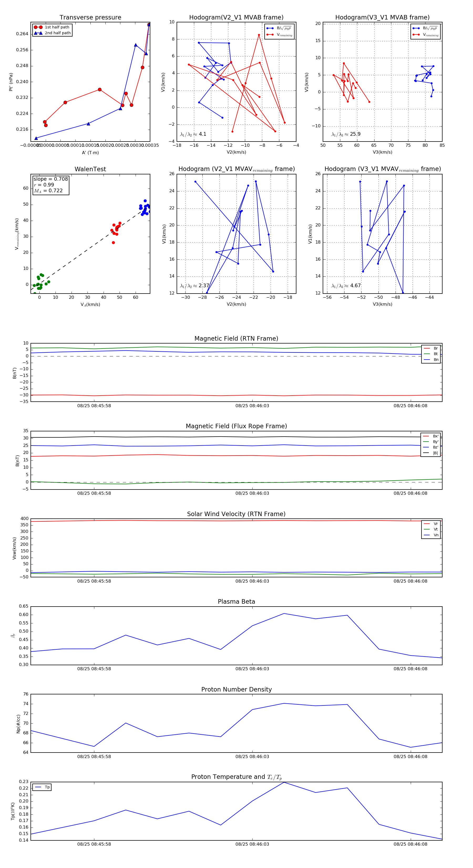Click the βp y-axis label of Plasma Beta
The width and height of the screenshot is (473, 868).
pyautogui.click(x=13, y=635)
